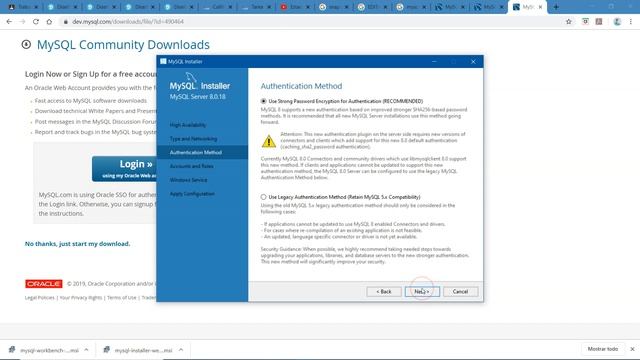
Task: Click the mysql-workbench file icon
Action: [12, 350]
